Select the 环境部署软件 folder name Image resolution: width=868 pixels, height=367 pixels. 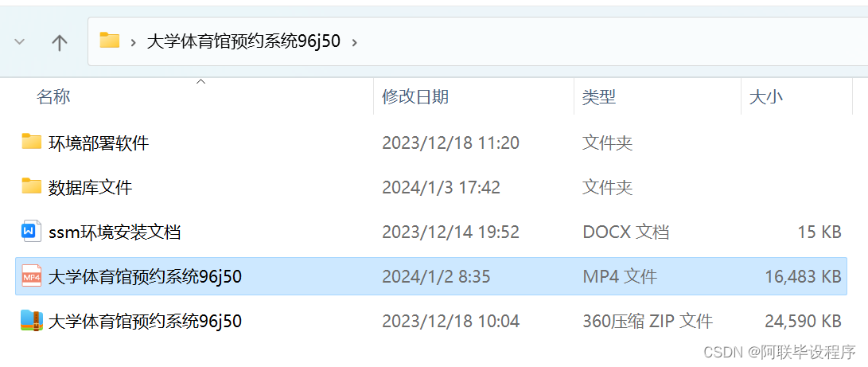pyautogui.click(x=99, y=143)
